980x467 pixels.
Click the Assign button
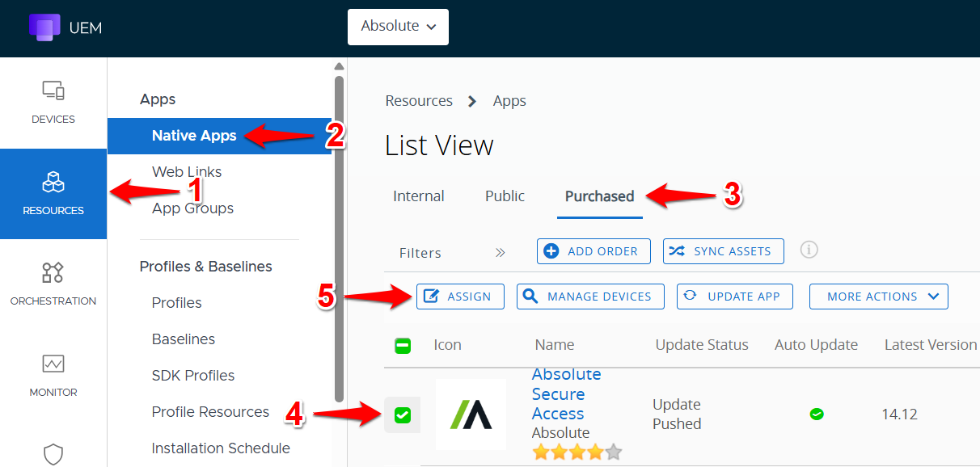460,297
